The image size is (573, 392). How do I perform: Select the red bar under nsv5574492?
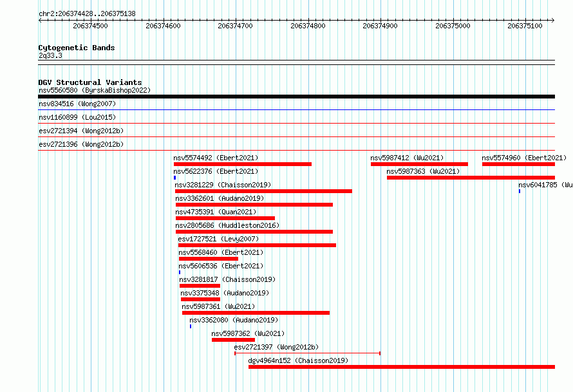pos(243,164)
